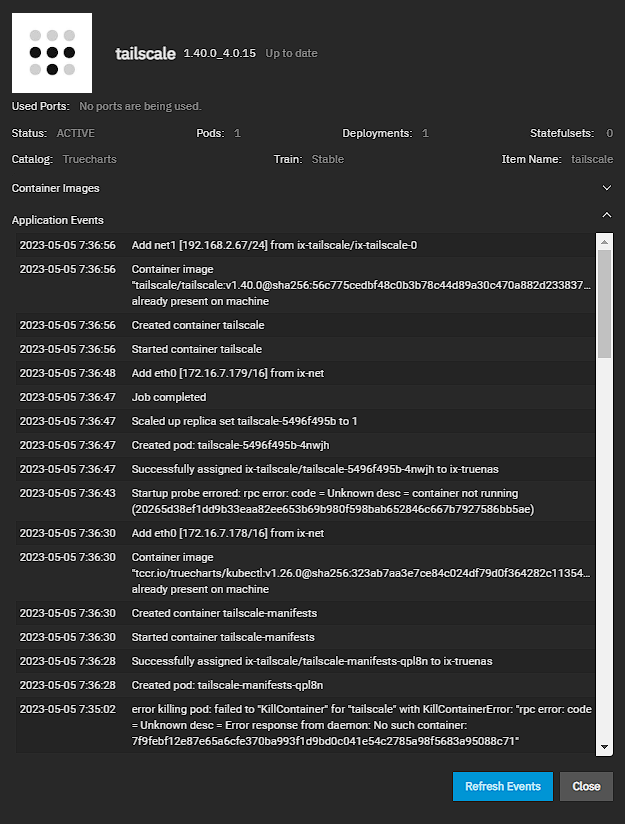
Task: Select version text 1.40.0_4.0.15
Action: click(x=220, y=53)
